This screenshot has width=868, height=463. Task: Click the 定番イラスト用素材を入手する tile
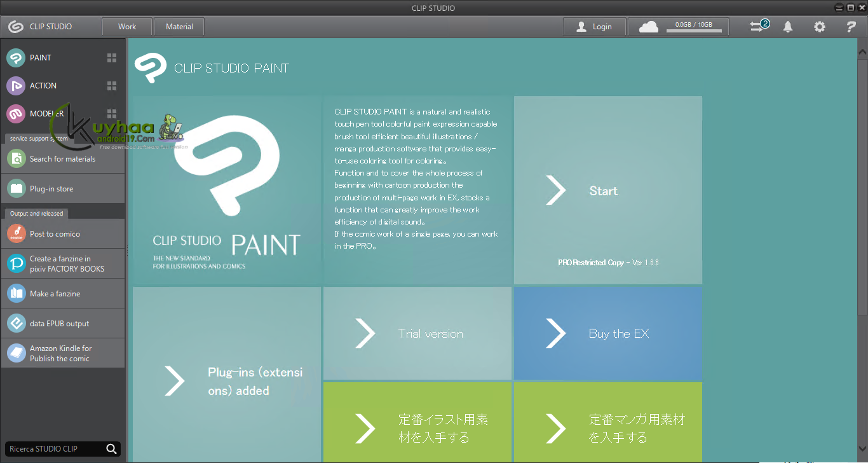pos(417,422)
